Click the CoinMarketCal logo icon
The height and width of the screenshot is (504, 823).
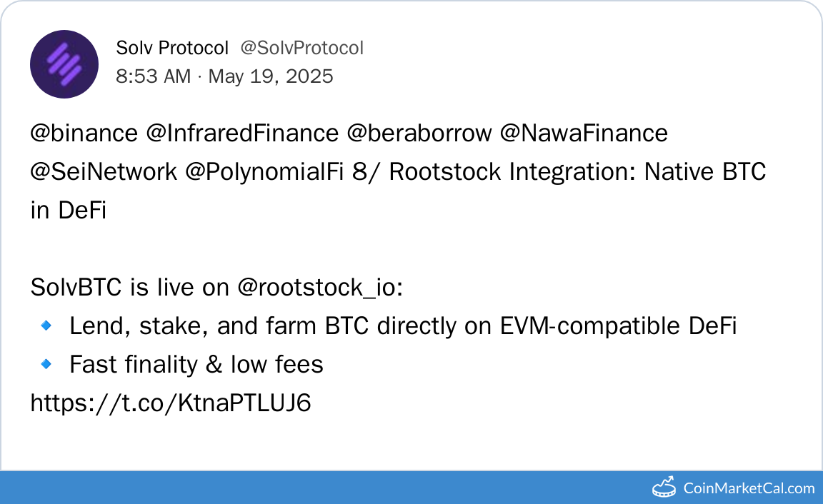point(664,488)
